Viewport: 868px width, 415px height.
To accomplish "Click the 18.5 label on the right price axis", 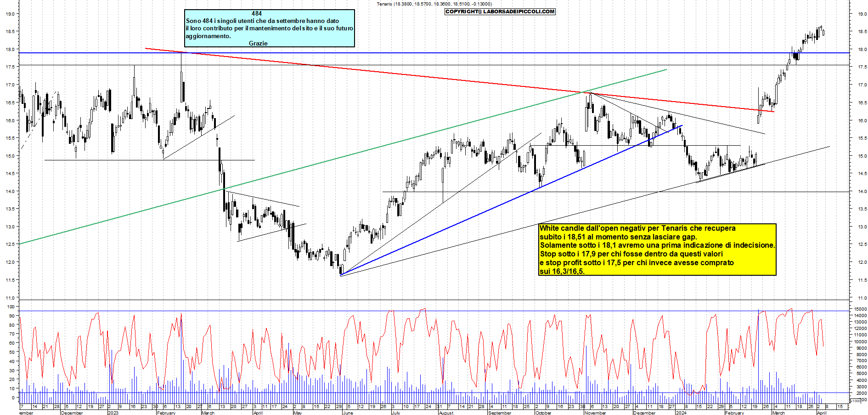I will tap(862, 32).
